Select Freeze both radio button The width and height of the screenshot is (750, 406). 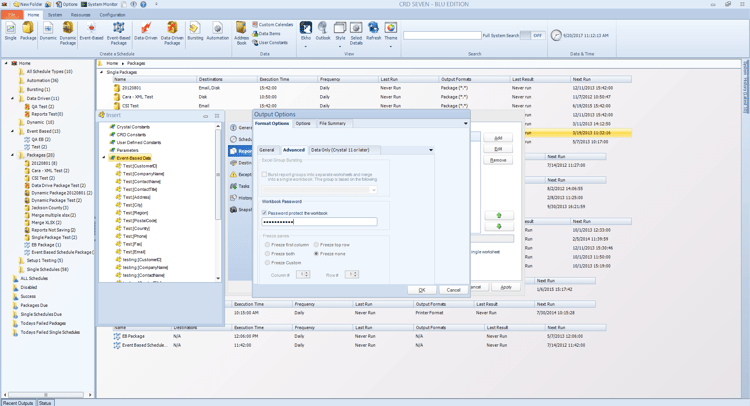(267, 253)
